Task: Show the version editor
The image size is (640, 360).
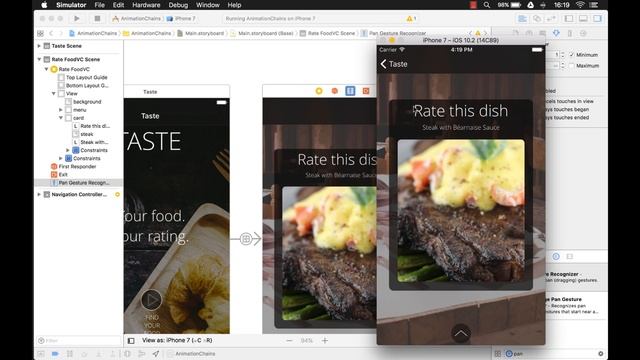Action: (551, 19)
